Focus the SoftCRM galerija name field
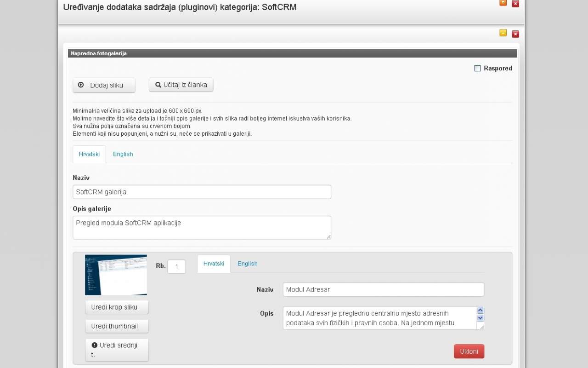The height and width of the screenshot is (368, 588). (202, 192)
